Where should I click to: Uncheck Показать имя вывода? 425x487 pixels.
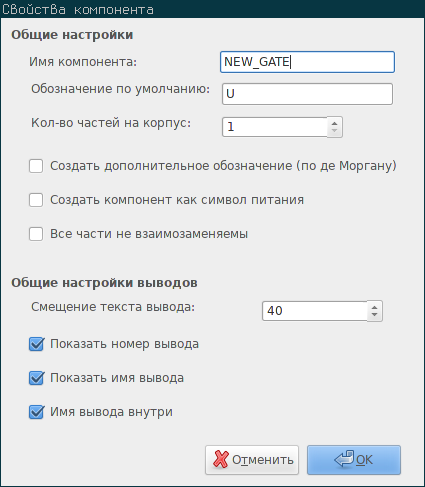pos(36,378)
